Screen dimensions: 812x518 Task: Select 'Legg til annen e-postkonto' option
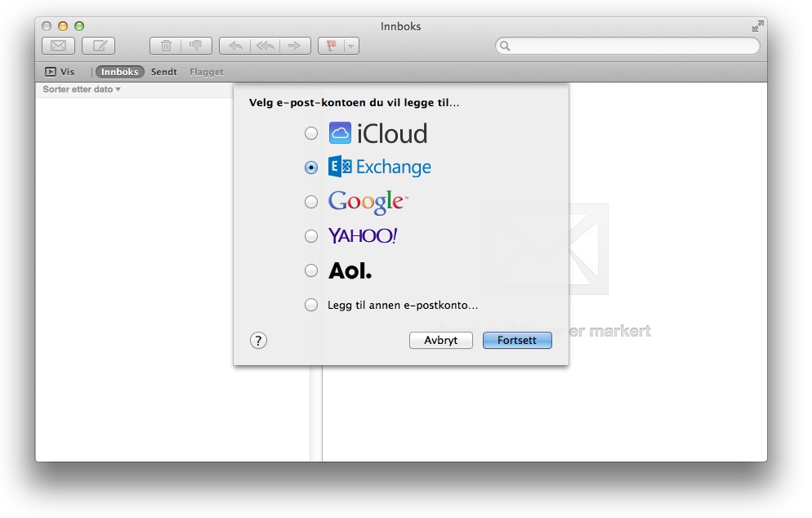311,305
